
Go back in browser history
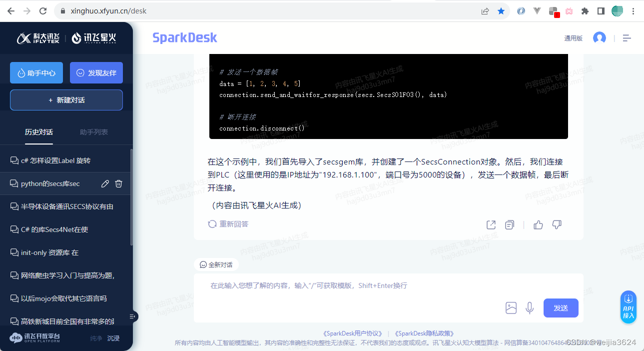[10, 10]
